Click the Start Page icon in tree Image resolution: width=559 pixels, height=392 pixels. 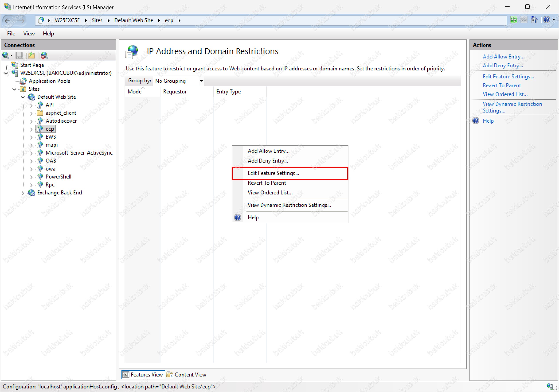point(15,65)
